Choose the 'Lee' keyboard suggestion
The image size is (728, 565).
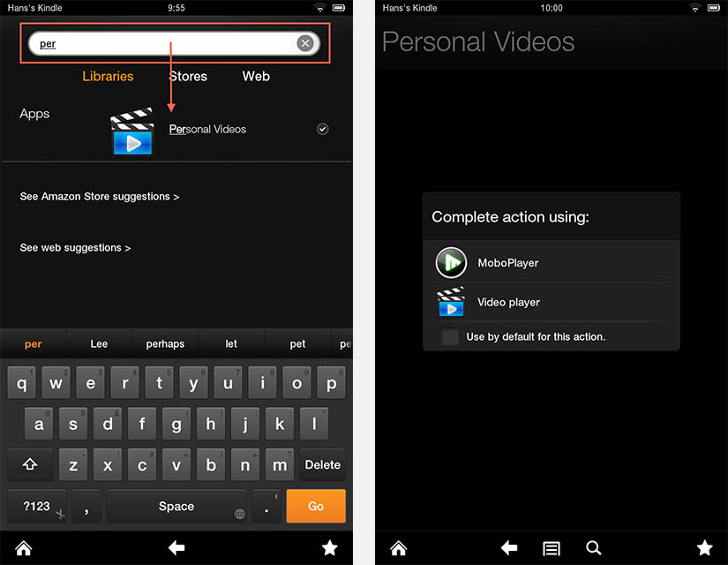pos(99,343)
